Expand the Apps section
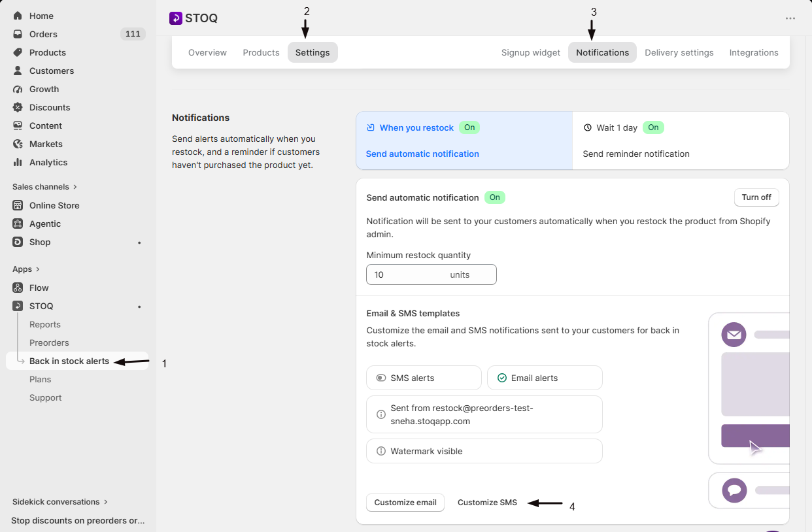The width and height of the screenshot is (812, 532). coord(26,269)
